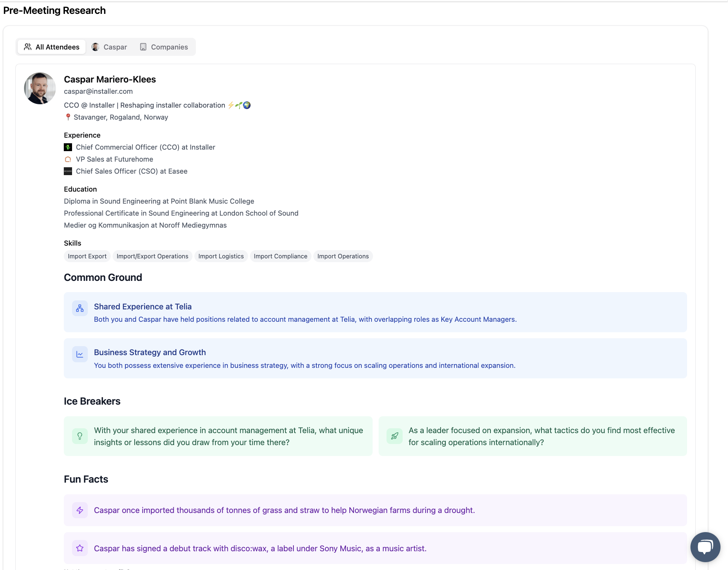The image size is (728, 570).
Task: Click the star fun fact icon
Action: pos(80,548)
